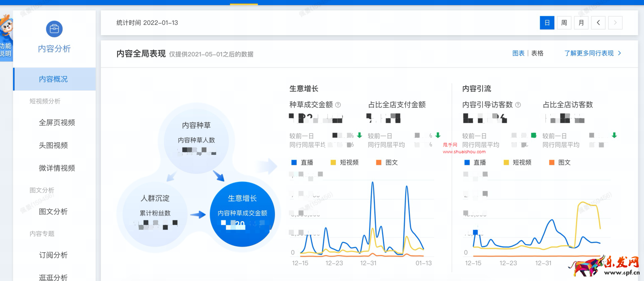This screenshot has width=644, height=281.
Task: Toggle 图文 legend in 生意增长 chart
Action: [x=387, y=163]
